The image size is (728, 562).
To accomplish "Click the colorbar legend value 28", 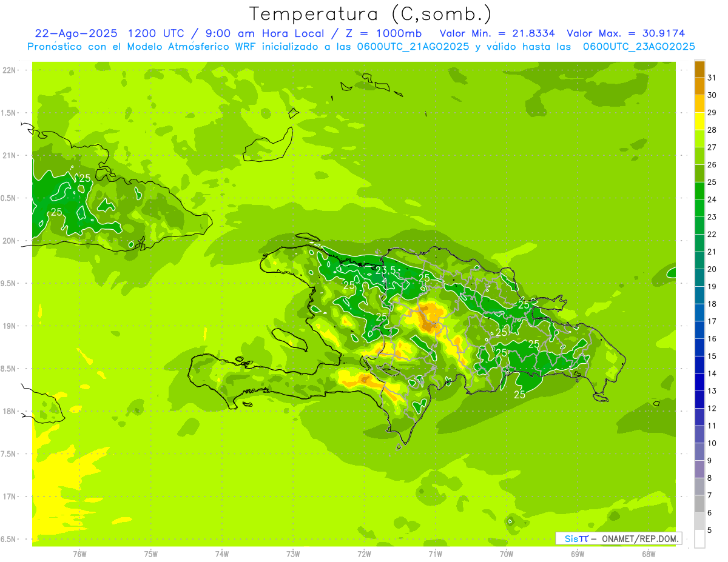I will (x=712, y=130).
